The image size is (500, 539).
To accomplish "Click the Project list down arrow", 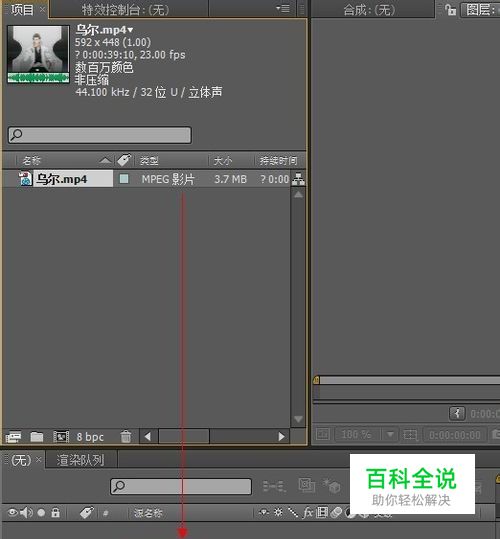I will pyautogui.click(x=298, y=419).
